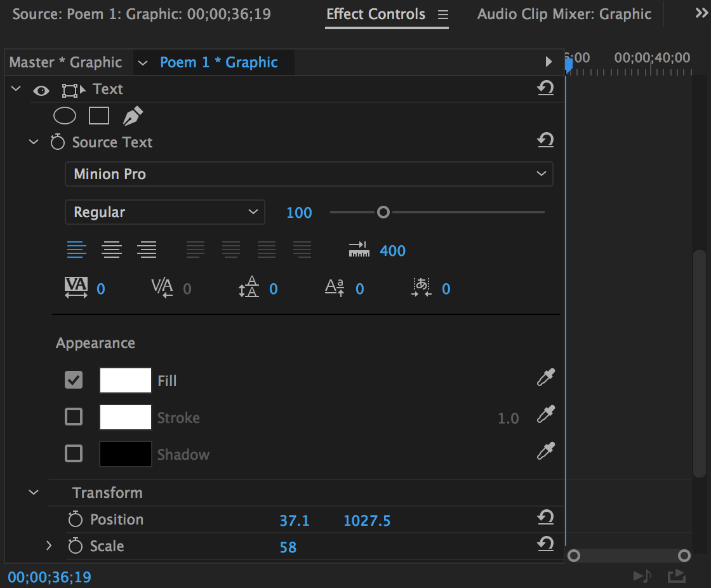Select Poem 1 * Graphic tab
The width and height of the screenshot is (711, 588).
[218, 62]
